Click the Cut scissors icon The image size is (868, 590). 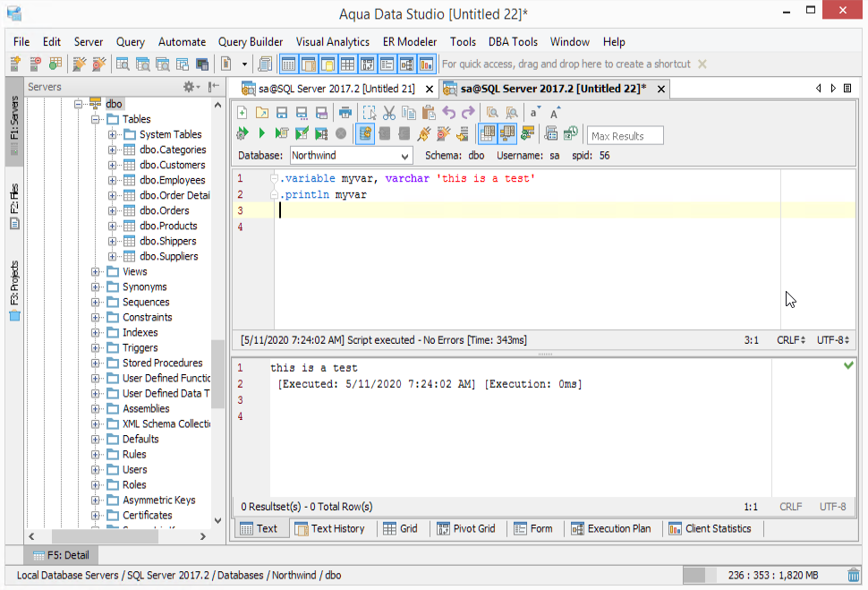click(389, 113)
